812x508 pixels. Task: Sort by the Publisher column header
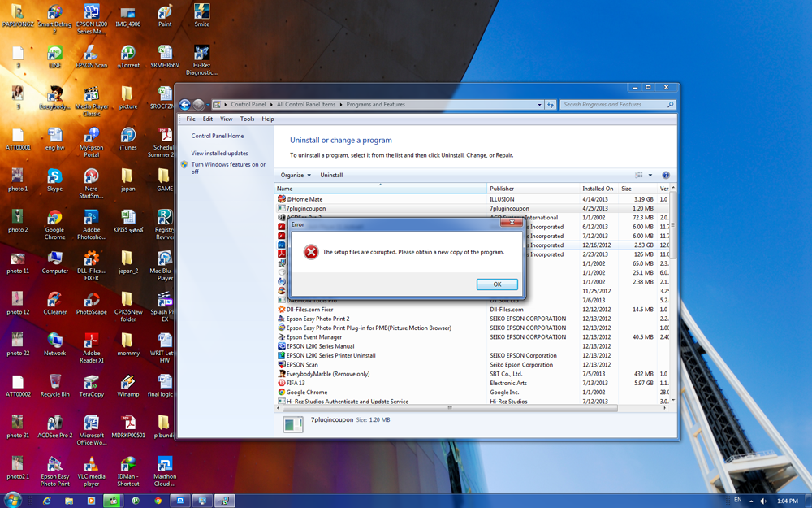pyautogui.click(x=533, y=189)
